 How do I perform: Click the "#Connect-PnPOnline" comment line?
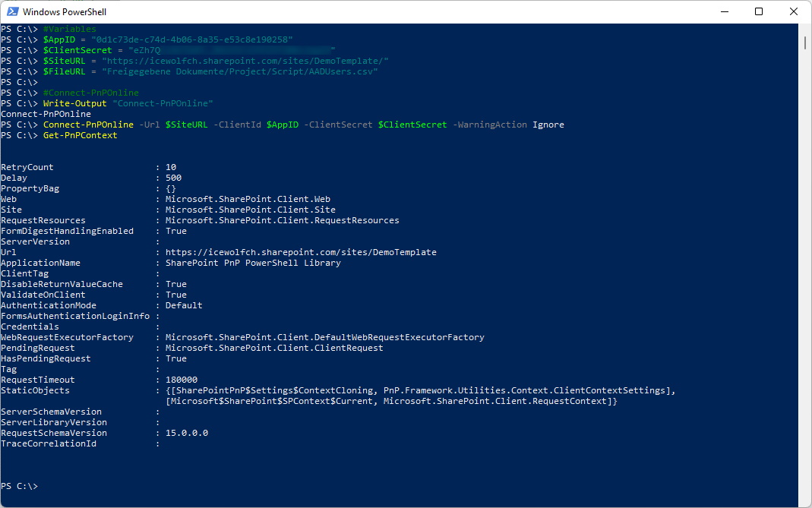[90, 93]
